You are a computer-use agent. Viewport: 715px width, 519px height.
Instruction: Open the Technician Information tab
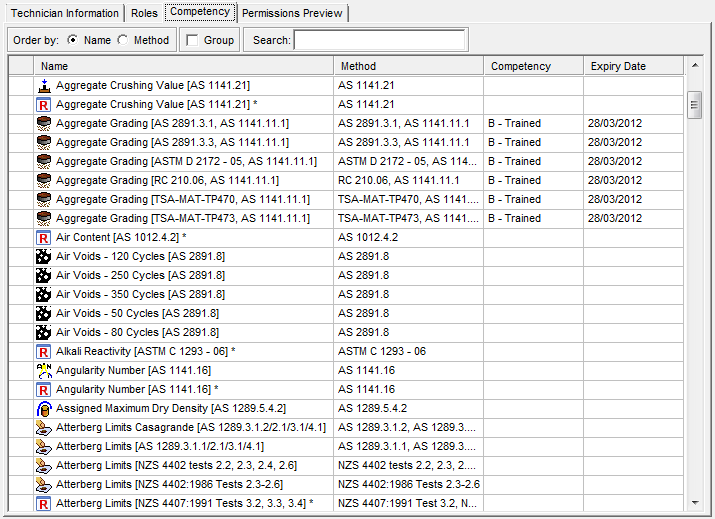[63, 13]
